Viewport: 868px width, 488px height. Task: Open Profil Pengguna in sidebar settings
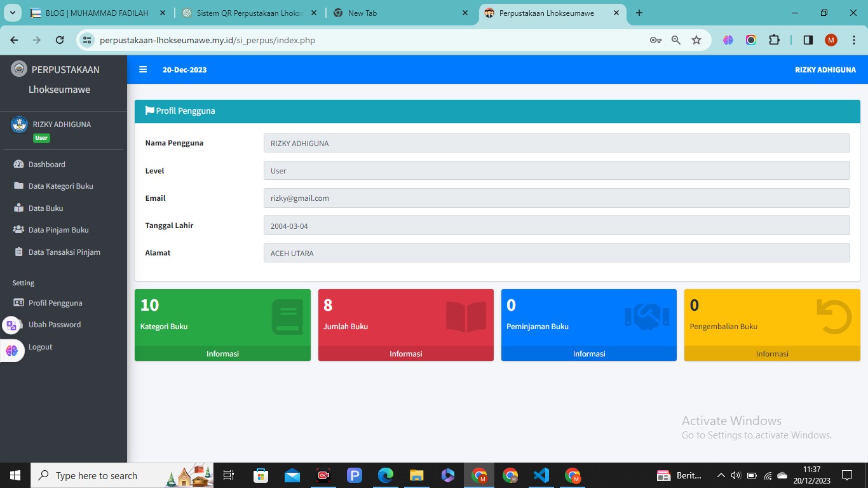(55, 303)
